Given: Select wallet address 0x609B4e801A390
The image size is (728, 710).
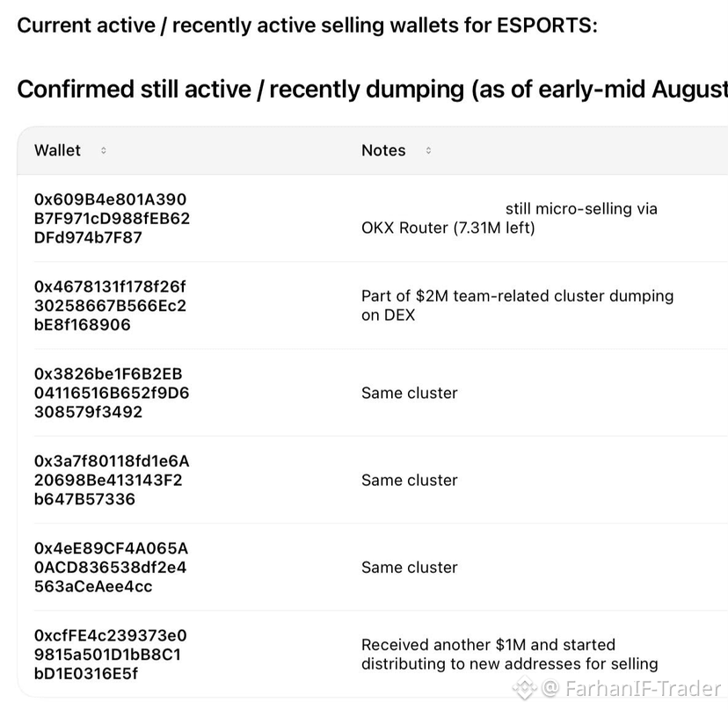Looking at the screenshot, I should click(x=112, y=219).
